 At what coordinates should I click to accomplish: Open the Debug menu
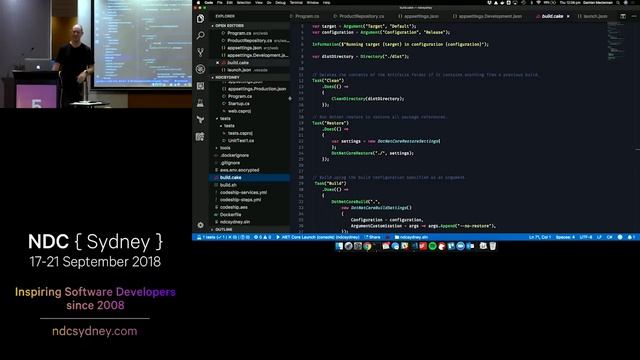(280, 2)
